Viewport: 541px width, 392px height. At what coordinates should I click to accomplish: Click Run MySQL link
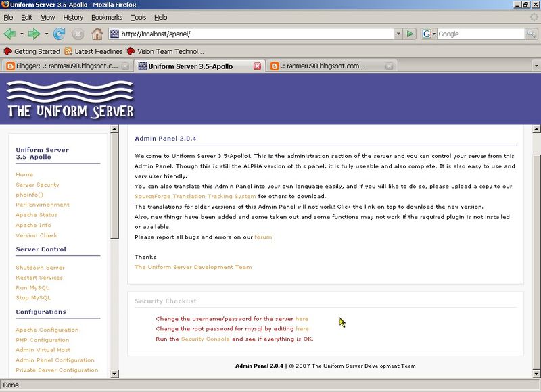point(32,287)
